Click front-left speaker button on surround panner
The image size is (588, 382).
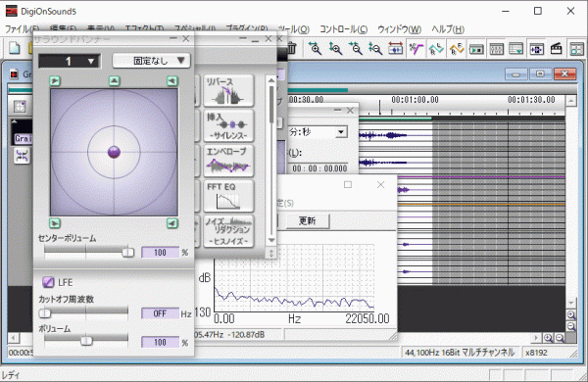point(55,80)
